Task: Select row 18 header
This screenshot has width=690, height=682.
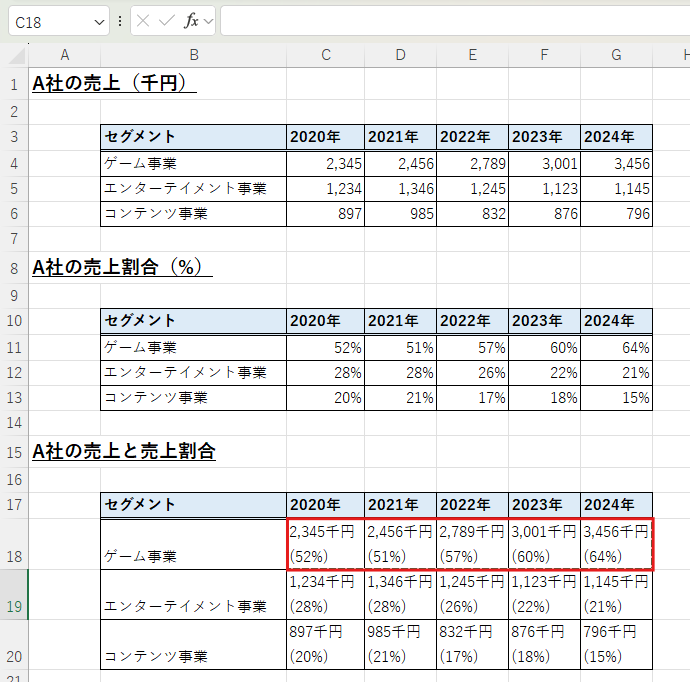Action: click(14, 544)
